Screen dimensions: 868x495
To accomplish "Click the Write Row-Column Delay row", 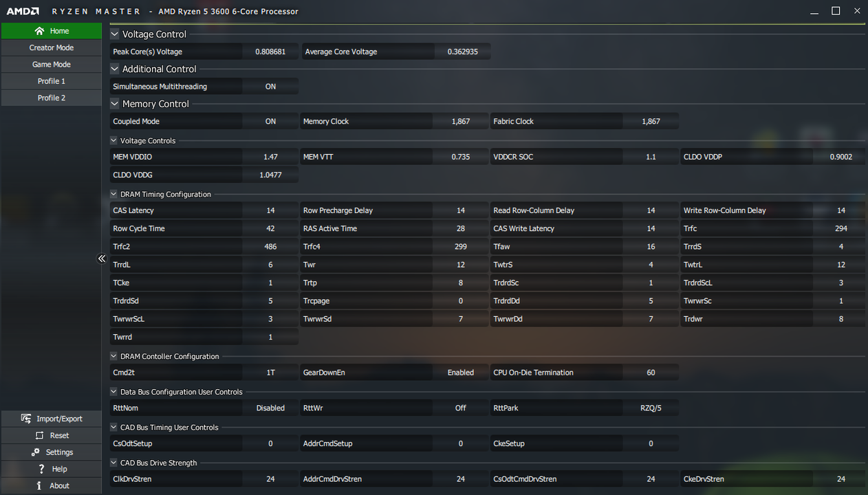I will coord(773,210).
